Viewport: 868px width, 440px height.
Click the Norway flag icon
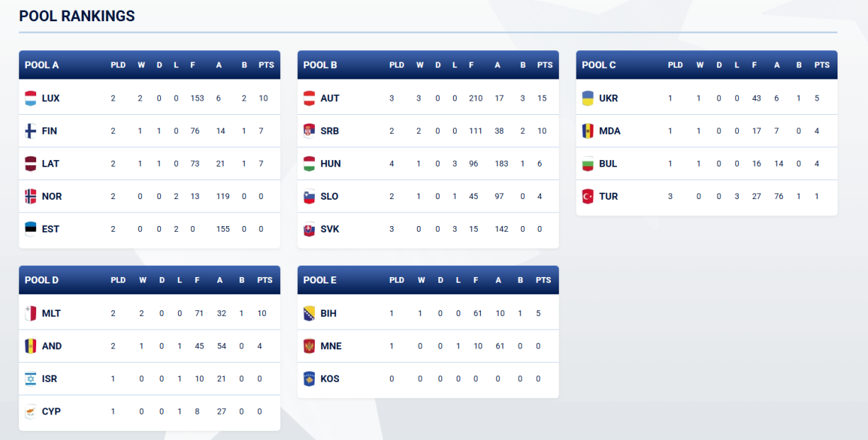click(x=30, y=196)
